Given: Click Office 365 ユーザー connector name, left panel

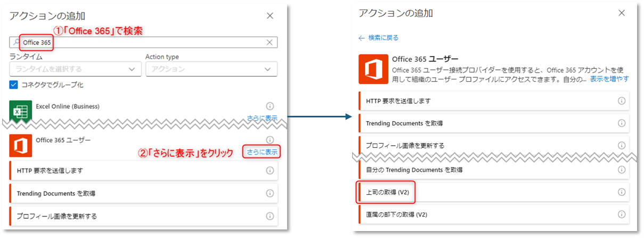Looking at the screenshot, I should point(63,140).
